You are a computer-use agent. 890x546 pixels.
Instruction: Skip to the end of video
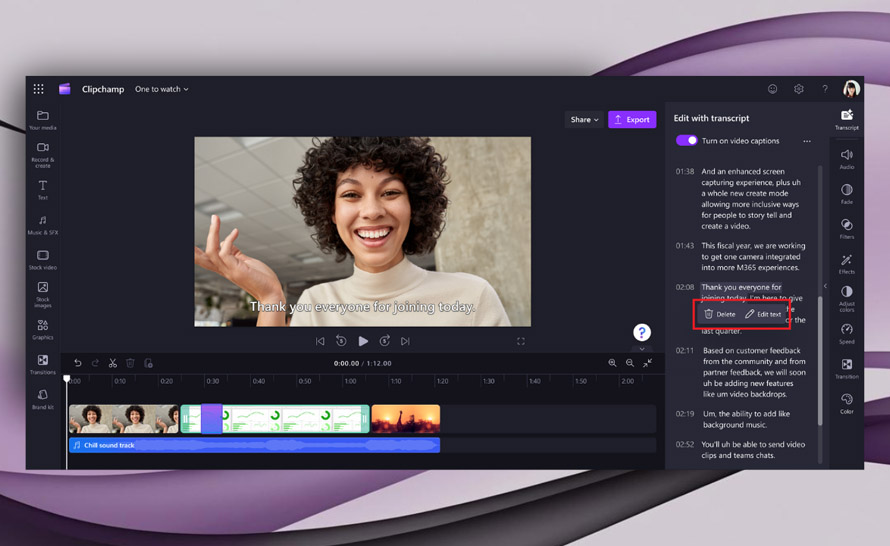405,341
